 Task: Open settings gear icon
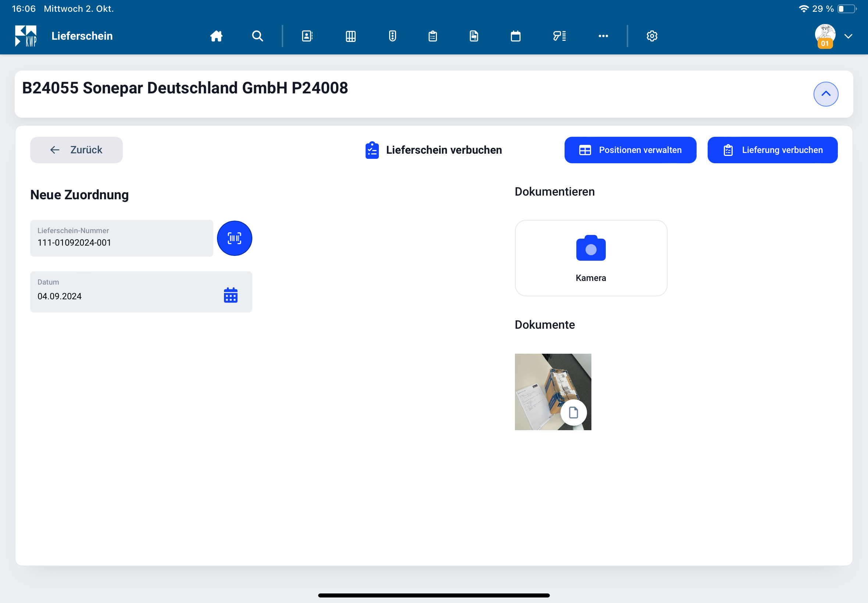pyautogui.click(x=652, y=36)
